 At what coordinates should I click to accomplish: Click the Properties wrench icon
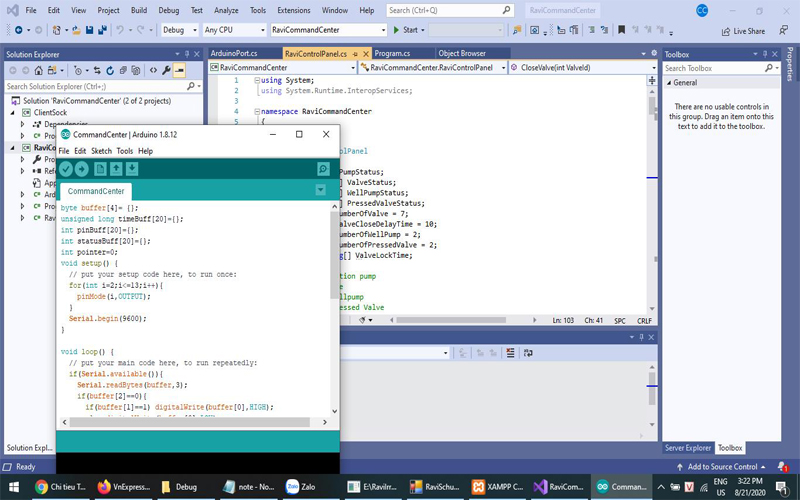pos(166,70)
